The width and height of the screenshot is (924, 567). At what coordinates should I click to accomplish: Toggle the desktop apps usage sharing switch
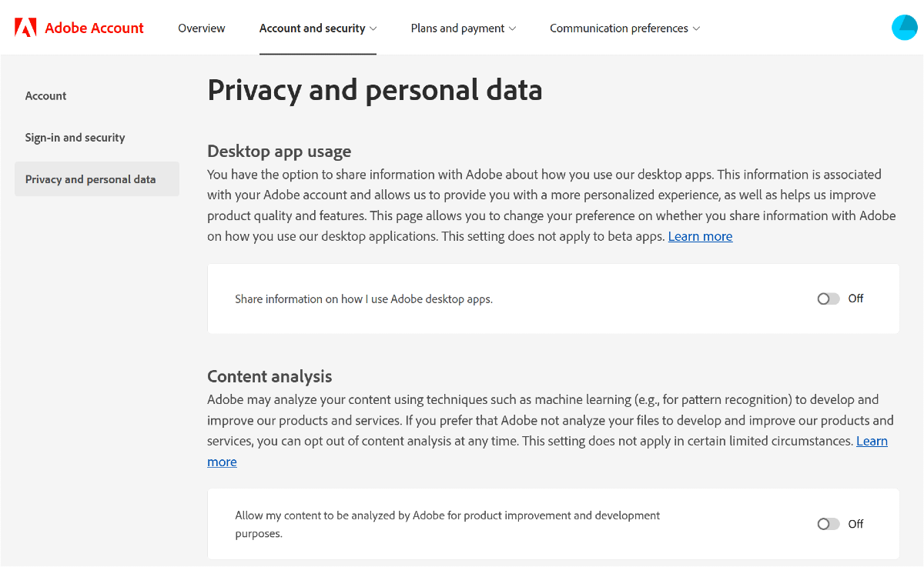click(x=829, y=299)
